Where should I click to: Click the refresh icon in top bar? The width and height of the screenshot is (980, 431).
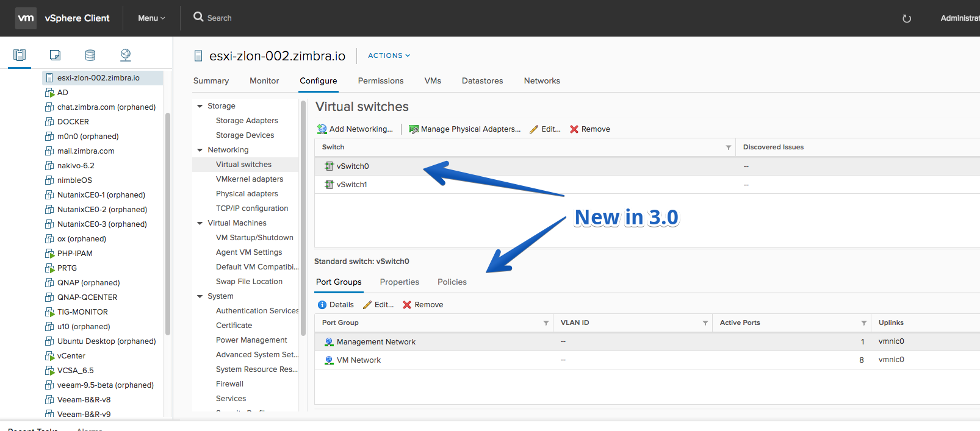tap(907, 18)
